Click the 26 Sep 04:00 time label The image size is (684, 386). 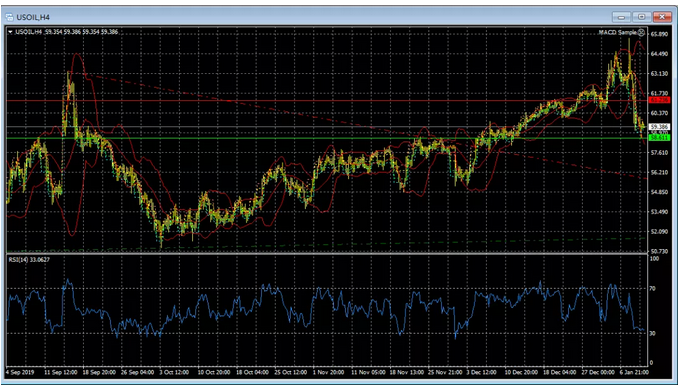click(x=137, y=372)
